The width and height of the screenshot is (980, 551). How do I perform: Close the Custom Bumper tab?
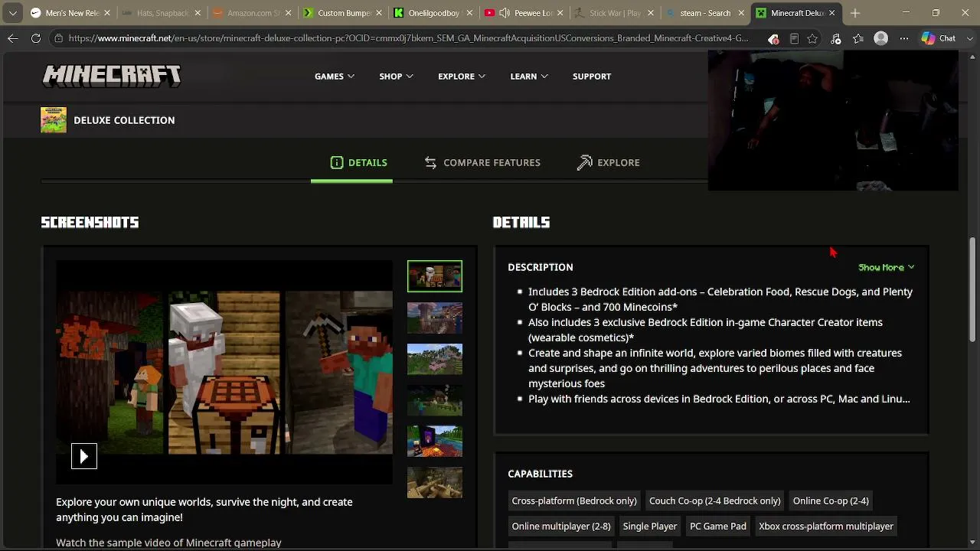(378, 13)
